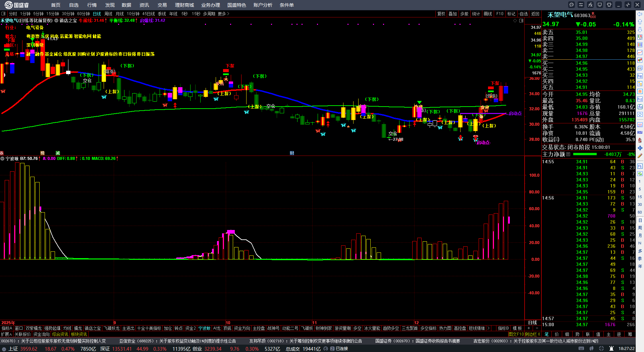Screen dimensions: 644x352
Task: Switch chart period to 月线
Action: [120, 14]
